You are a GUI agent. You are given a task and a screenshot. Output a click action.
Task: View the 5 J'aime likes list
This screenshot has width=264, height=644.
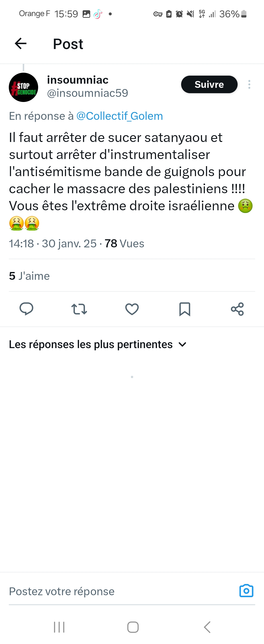point(29,276)
